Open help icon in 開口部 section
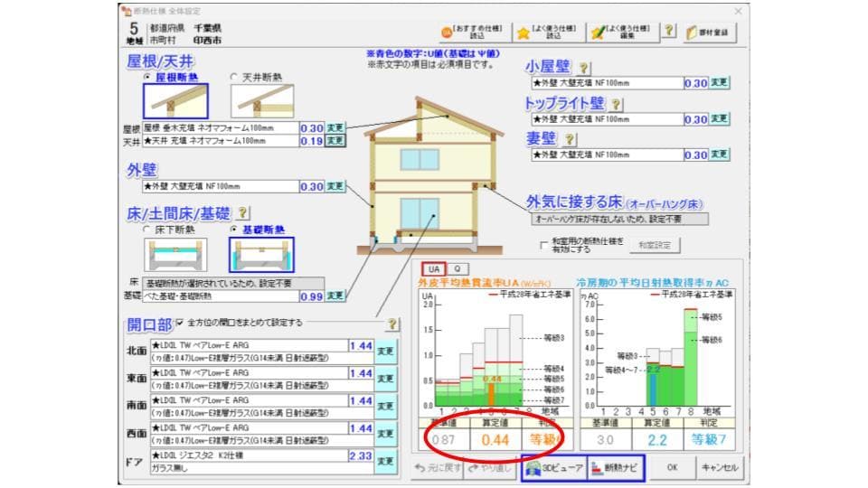The width and height of the screenshot is (868, 488). click(x=392, y=324)
